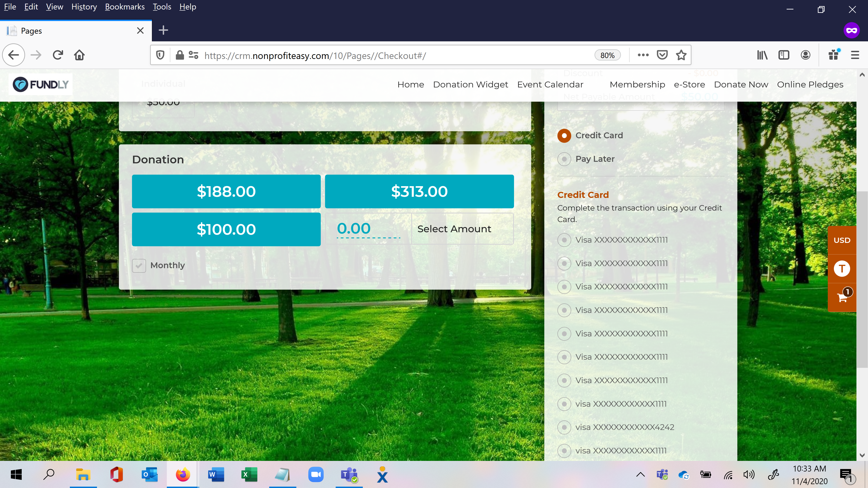Screen dimensions: 868x488
Task: Click the Select Amount button
Action: point(462,229)
